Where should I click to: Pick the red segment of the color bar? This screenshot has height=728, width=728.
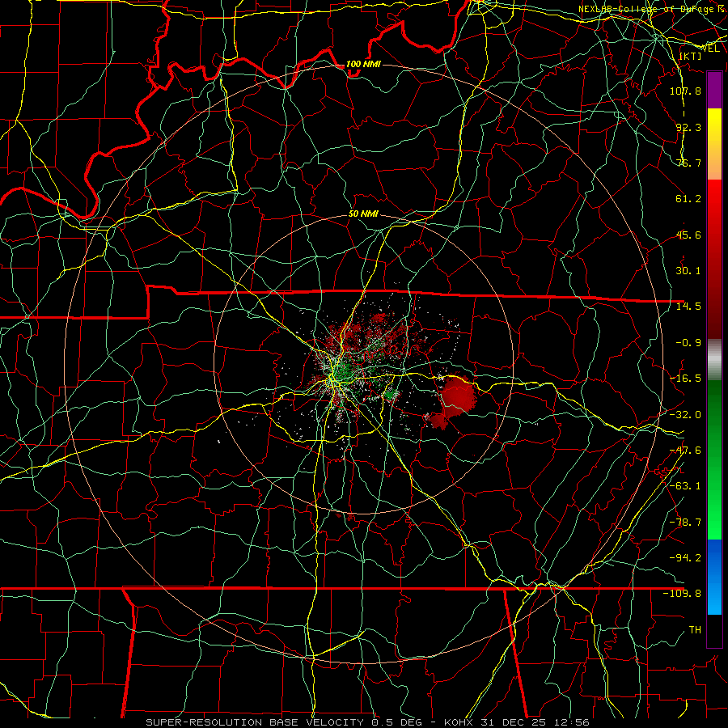pyautogui.click(x=714, y=259)
